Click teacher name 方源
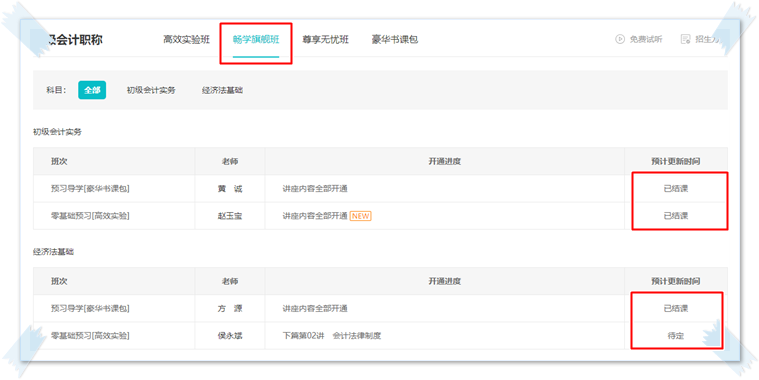The image size is (759, 380). point(230,308)
